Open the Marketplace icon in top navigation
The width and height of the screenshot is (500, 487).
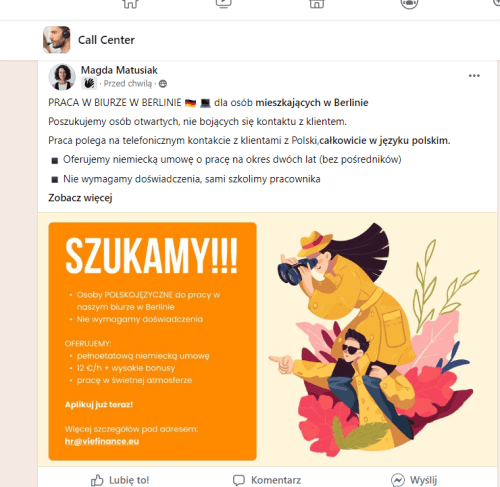tap(316, 3)
